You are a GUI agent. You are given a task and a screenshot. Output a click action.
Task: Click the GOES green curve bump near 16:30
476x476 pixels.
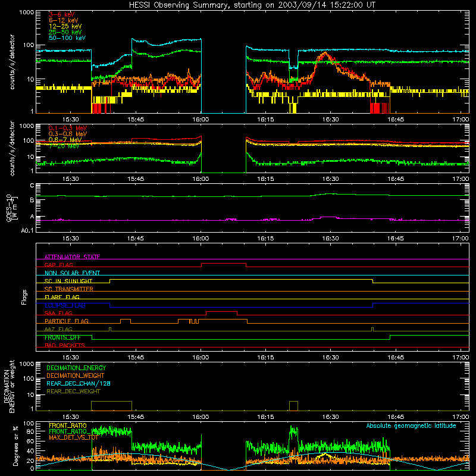[330, 194]
